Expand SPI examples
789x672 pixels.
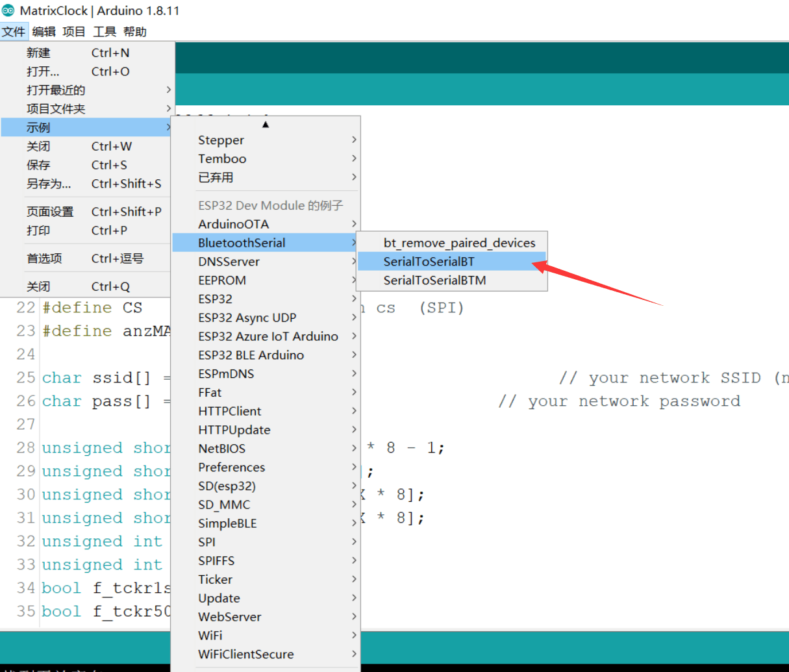pos(266,542)
